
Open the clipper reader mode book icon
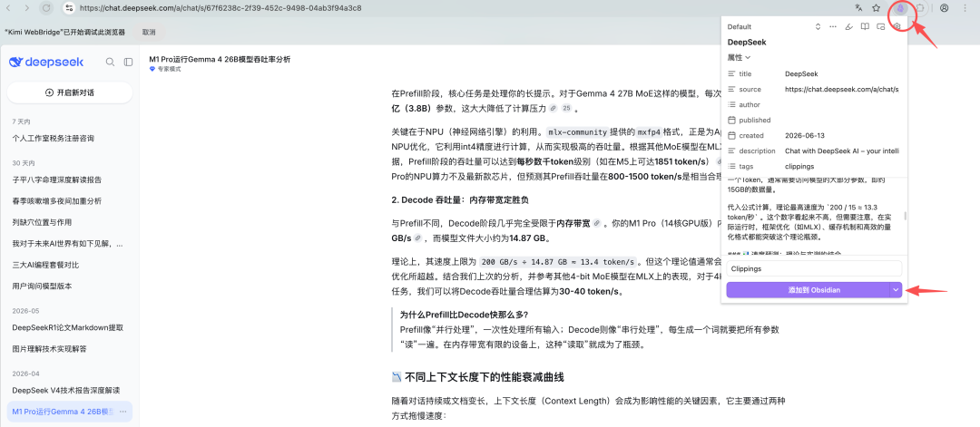coord(865,27)
